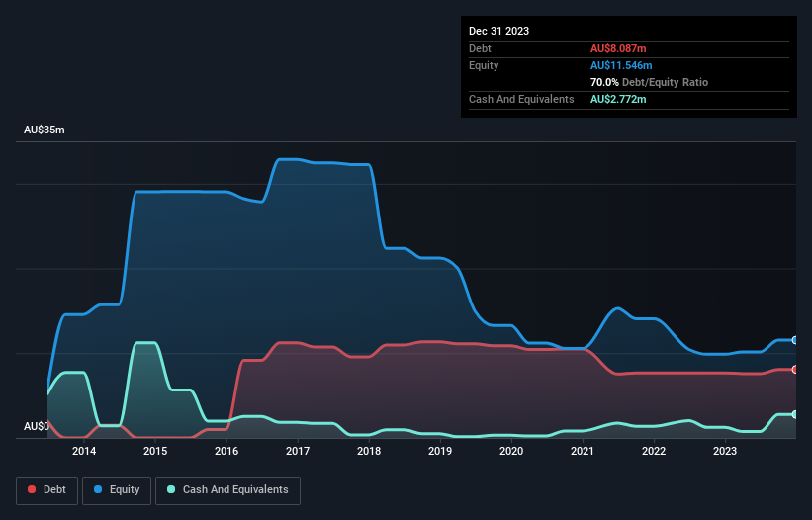
Task: Click the blue Equity legend dot
Action: (97, 489)
